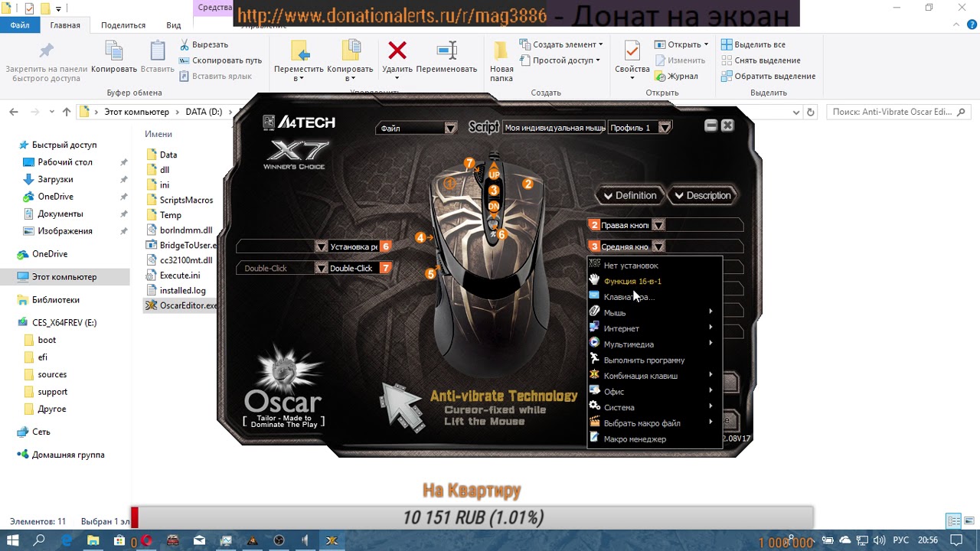Click 'Закрепить на панели быстрого доступа' pin icon
The width and height of the screenshot is (980, 551).
point(46,51)
